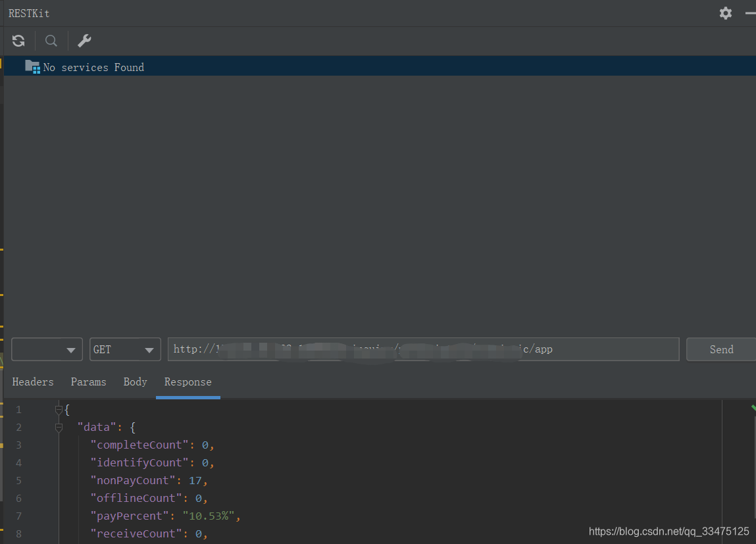Image resolution: width=756 pixels, height=544 pixels.
Task: Open the wrench tools icon
Action: [84, 41]
